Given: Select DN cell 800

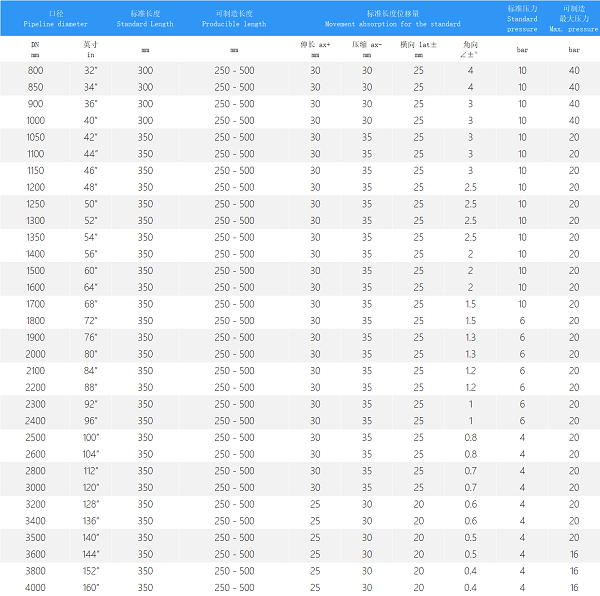Looking at the screenshot, I should click(x=35, y=70).
